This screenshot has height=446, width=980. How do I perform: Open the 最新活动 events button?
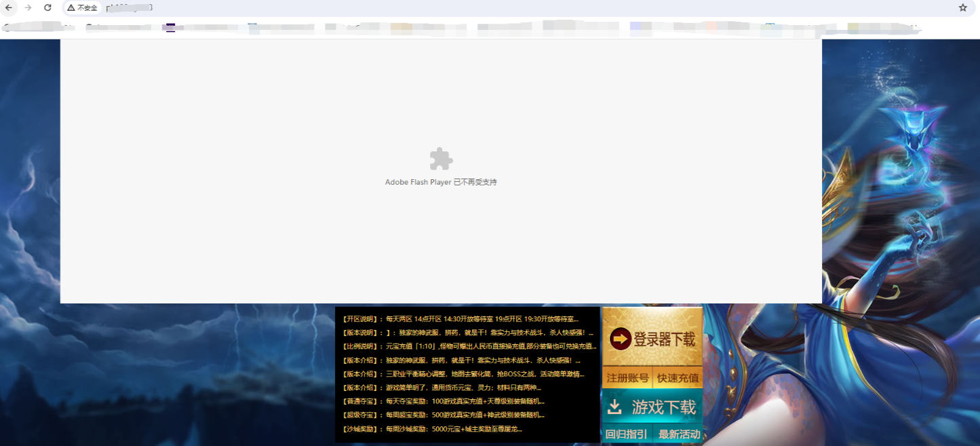(x=679, y=434)
